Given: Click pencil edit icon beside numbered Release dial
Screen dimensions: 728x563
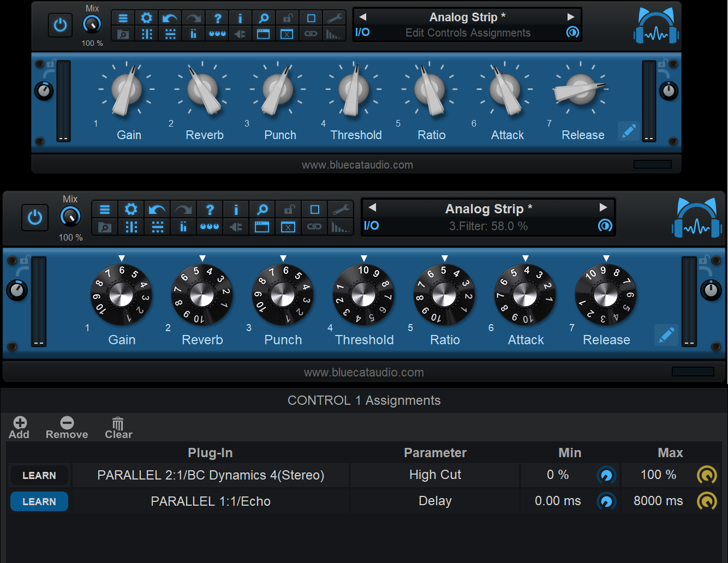Looking at the screenshot, I should (666, 335).
